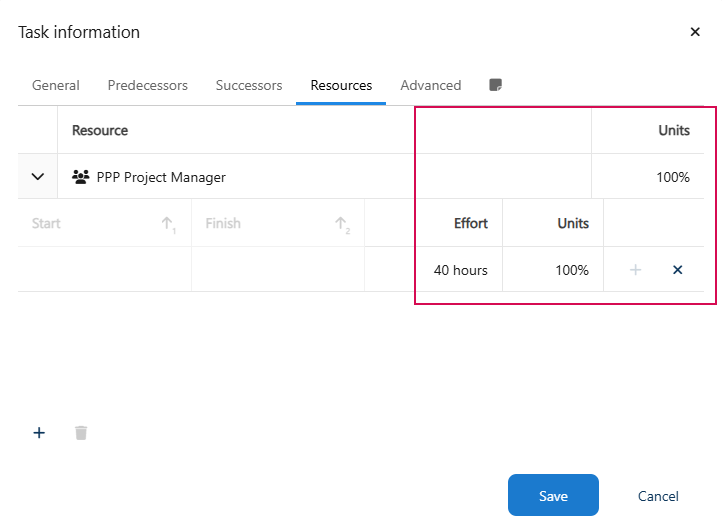Viewport: 722px width, 531px height.
Task: Collapse the PPP Project Manager row
Action: tap(38, 177)
